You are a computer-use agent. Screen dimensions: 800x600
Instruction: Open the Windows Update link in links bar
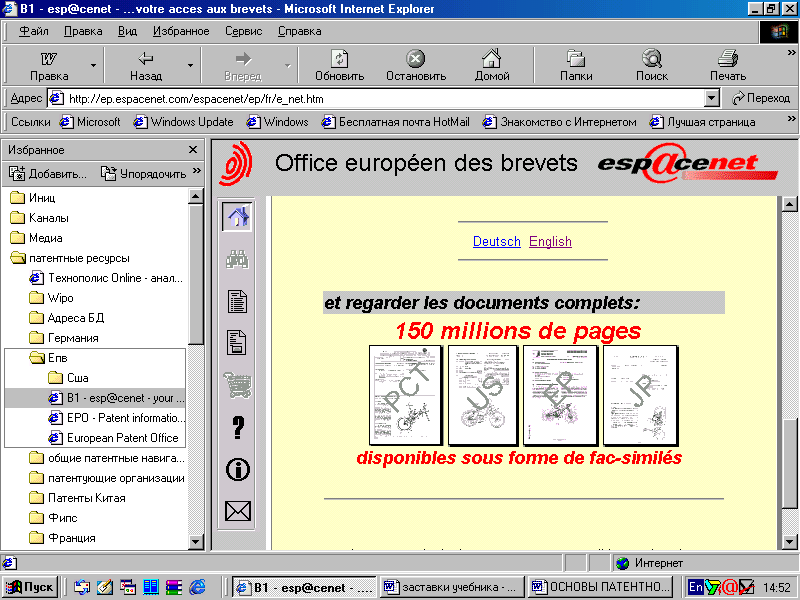pos(183,122)
